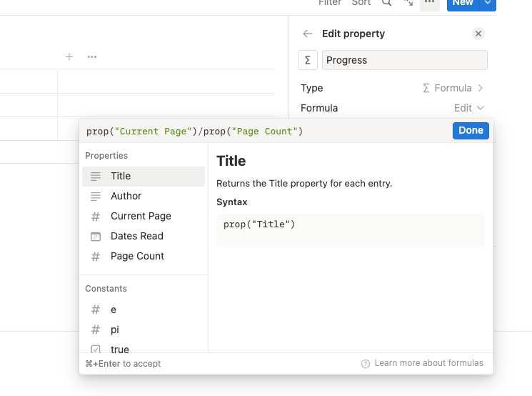
Task: Click the Progress property name field
Action: point(404,60)
